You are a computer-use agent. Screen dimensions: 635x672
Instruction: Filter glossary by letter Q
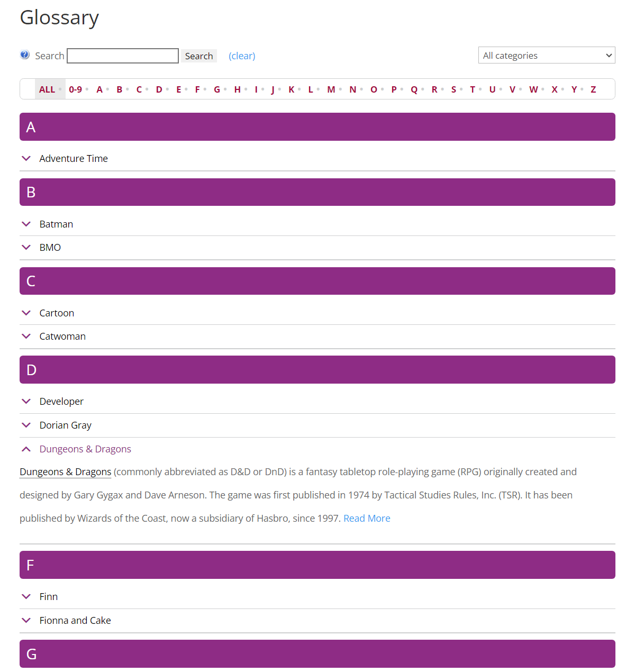click(414, 89)
